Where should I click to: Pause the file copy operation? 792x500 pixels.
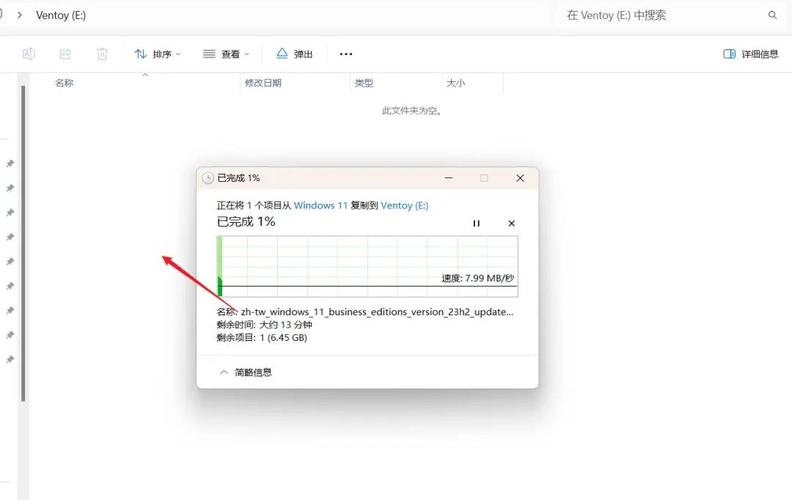point(476,223)
